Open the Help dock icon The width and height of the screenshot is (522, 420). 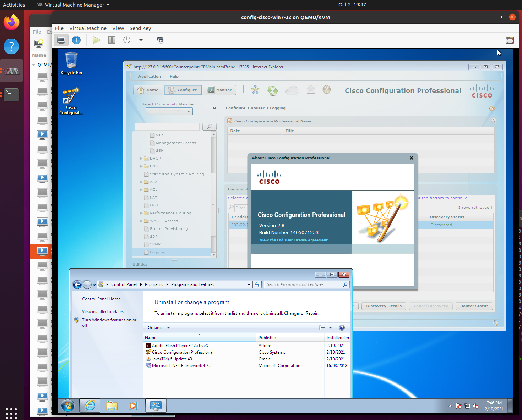[x=11, y=46]
